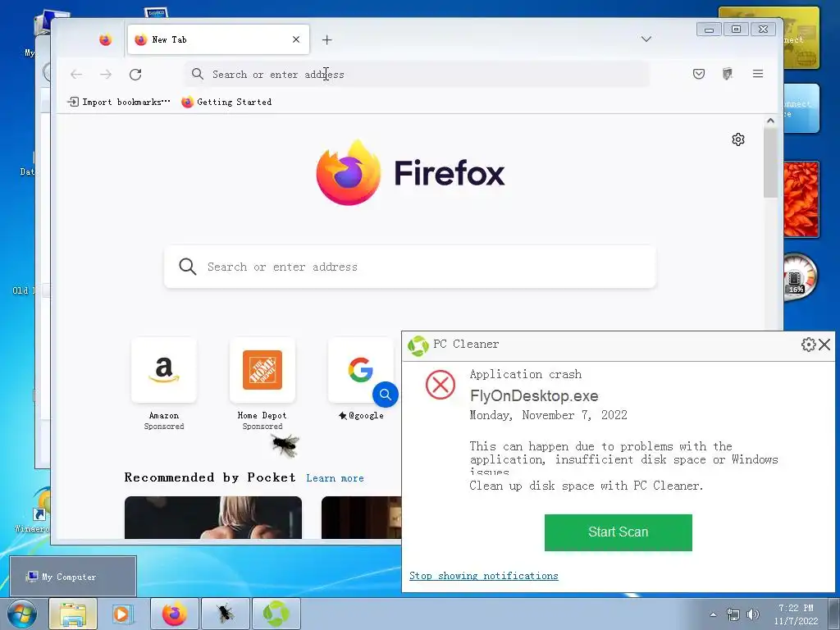Click the CPU meter desktop gadget
The height and width of the screenshot is (630, 840).
click(801, 277)
